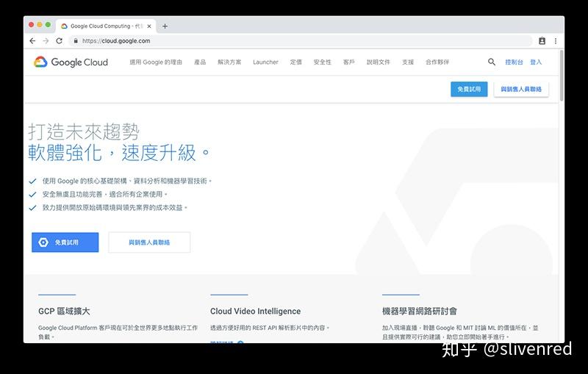Click the page vertical scrollbar
Screen dimensions: 588x374
click(x=562, y=75)
